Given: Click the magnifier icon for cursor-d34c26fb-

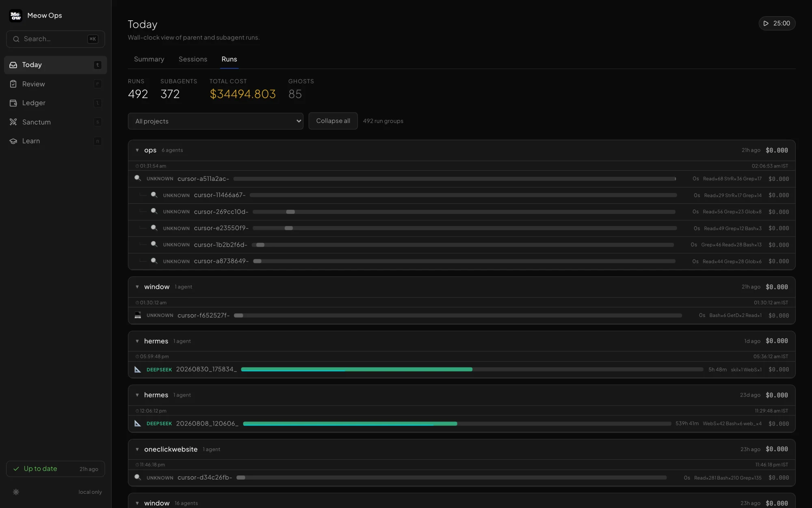Looking at the screenshot, I should [x=138, y=478].
